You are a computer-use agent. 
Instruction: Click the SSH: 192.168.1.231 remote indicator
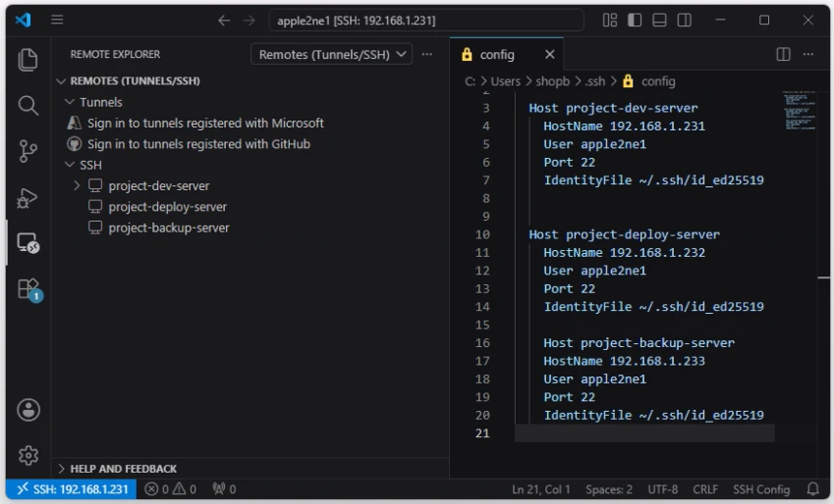click(x=71, y=488)
